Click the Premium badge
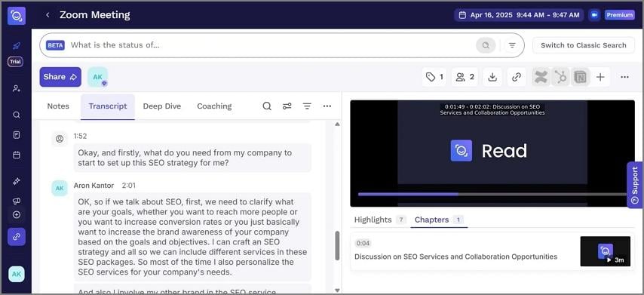This screenshot has width=644, height=295. point(619,15)
